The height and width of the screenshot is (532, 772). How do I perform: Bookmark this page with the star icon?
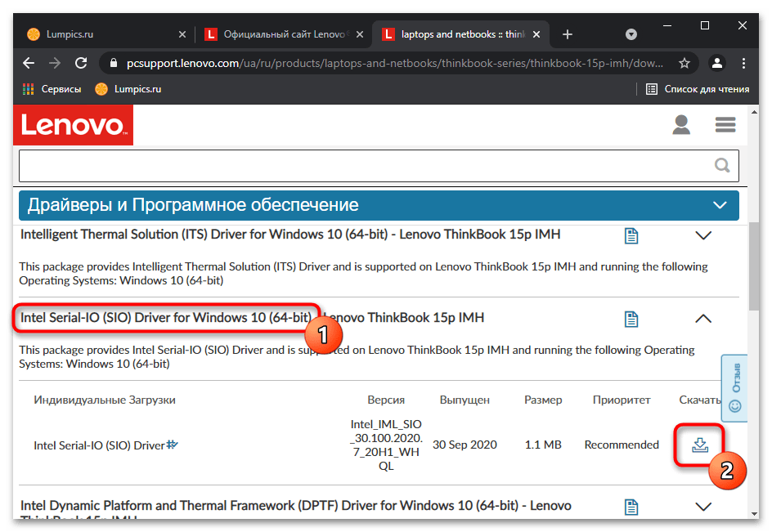pos(684,63)
